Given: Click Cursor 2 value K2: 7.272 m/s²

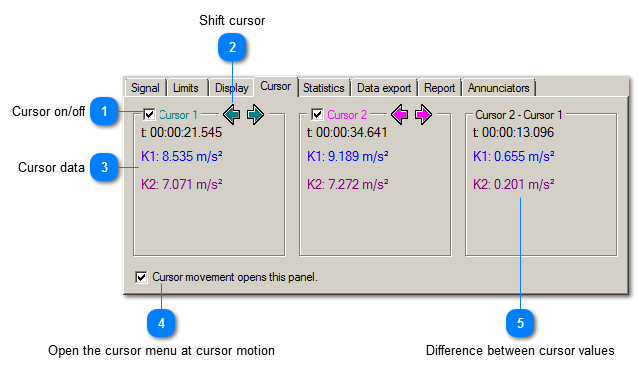Looking at the screenshot, I should pyautogui.click(x=347, y=184).
